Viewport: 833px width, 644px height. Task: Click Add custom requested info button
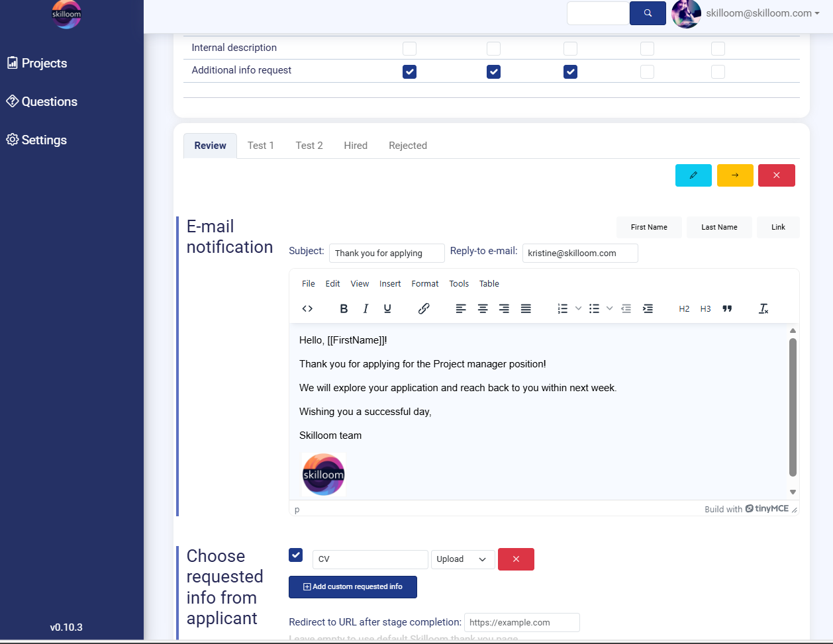353,587
